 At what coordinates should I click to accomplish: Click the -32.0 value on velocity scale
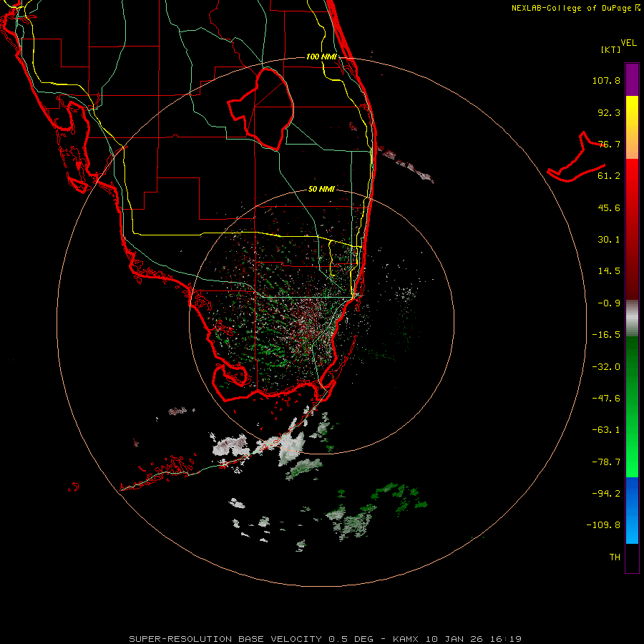pyautogui.click(x=606, y=367)
